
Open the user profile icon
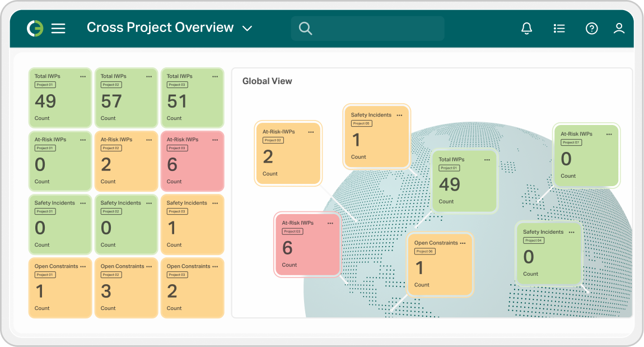pos(619,27)
